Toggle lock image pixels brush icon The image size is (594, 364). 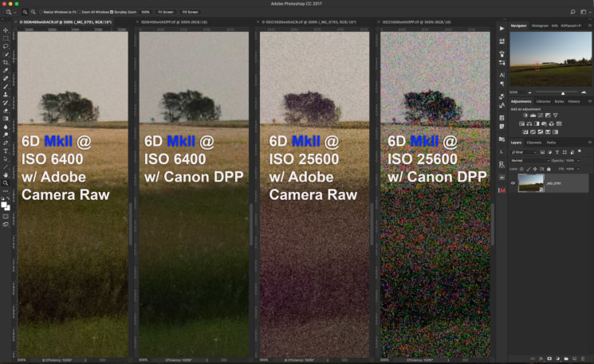click(x=529, y=169)
